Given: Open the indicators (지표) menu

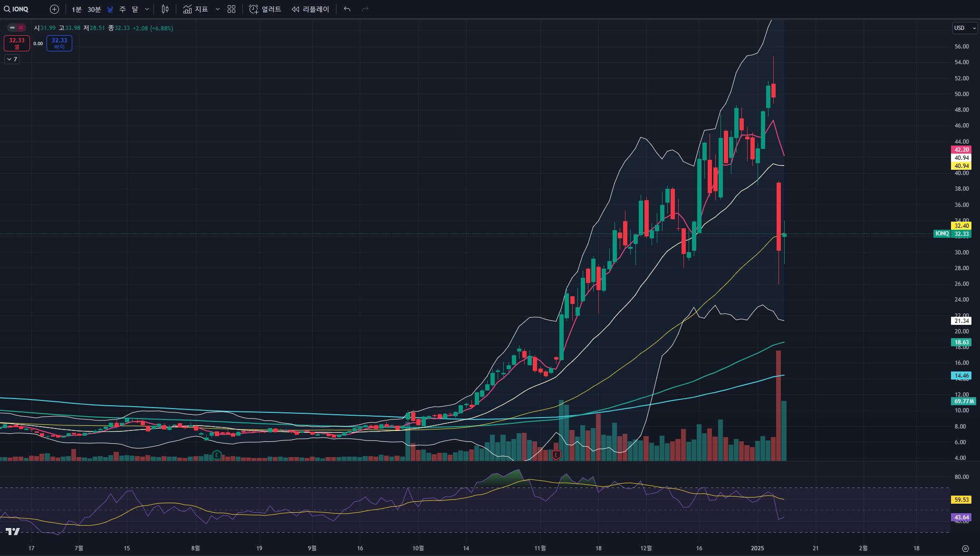Looking at the screenshot, I should (x=196, y=9).
